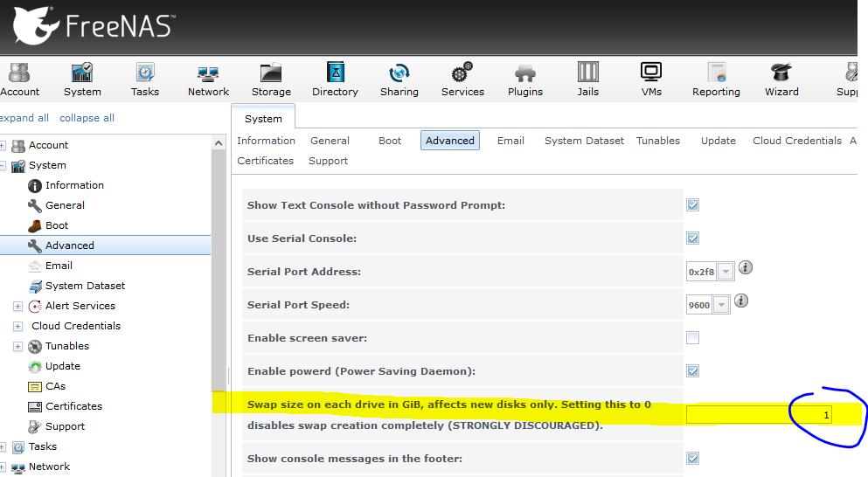Open the VMs monitor icon
The width and height of the screenshot is (868, 477).
tap(651, 72)
